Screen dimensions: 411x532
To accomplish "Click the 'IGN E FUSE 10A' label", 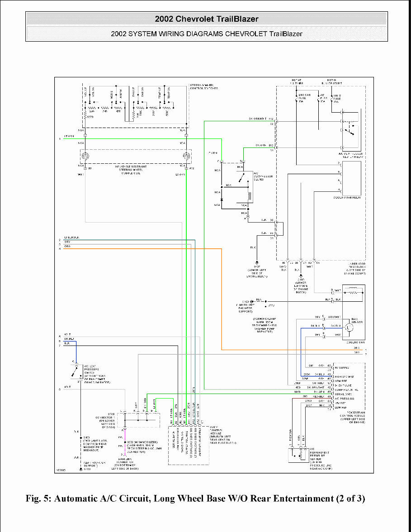I will coord(337,99).
